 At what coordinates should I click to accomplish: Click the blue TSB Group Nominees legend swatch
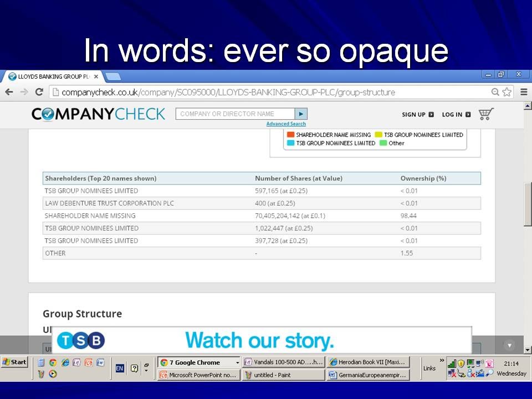pyautogui.click(x=291, y=143)
